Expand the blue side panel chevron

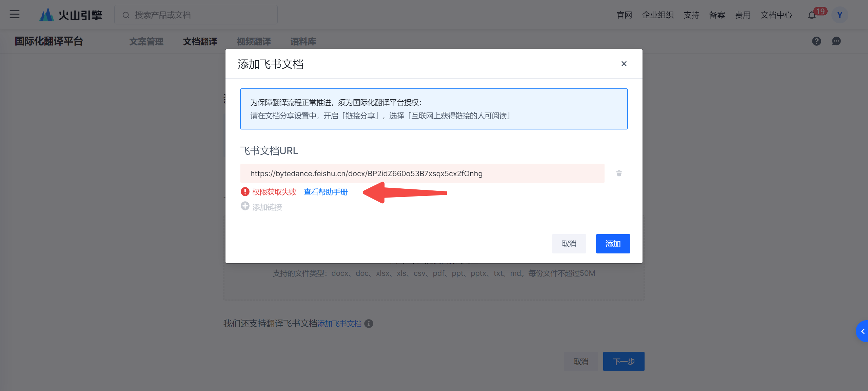[862, 331]
